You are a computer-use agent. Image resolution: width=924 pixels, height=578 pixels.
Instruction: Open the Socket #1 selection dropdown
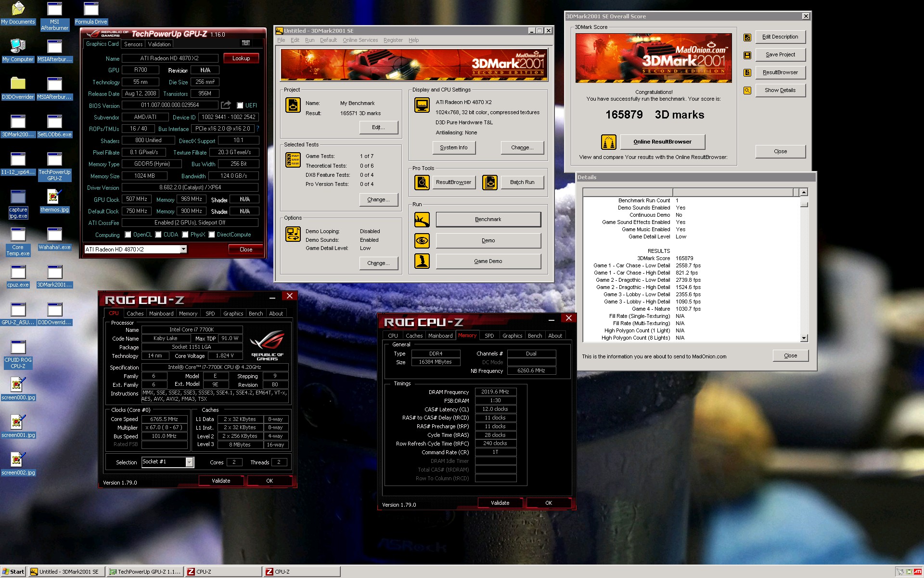(189, 462)
